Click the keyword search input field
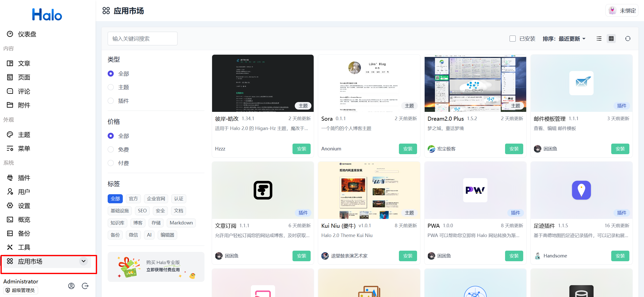The width and height of the screenshot is (644, 297). point(142,39)
